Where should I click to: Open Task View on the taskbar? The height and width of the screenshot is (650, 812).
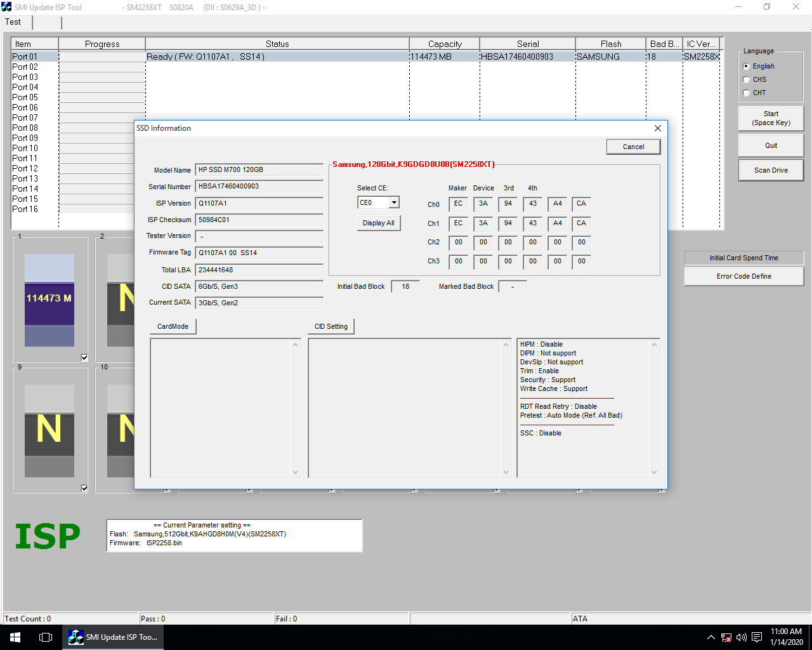(x=46, y=637)
